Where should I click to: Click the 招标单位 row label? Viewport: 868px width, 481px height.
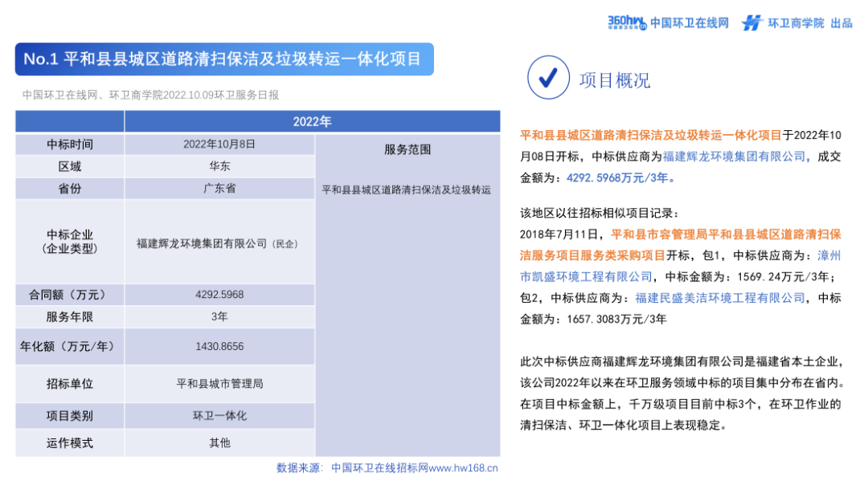pos(70,384)
